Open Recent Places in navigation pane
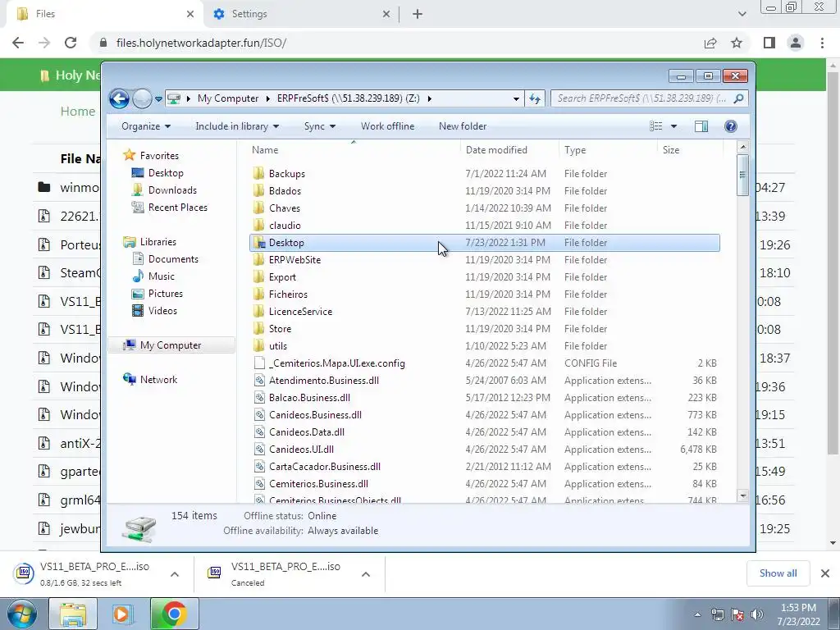 pos(177,208)
